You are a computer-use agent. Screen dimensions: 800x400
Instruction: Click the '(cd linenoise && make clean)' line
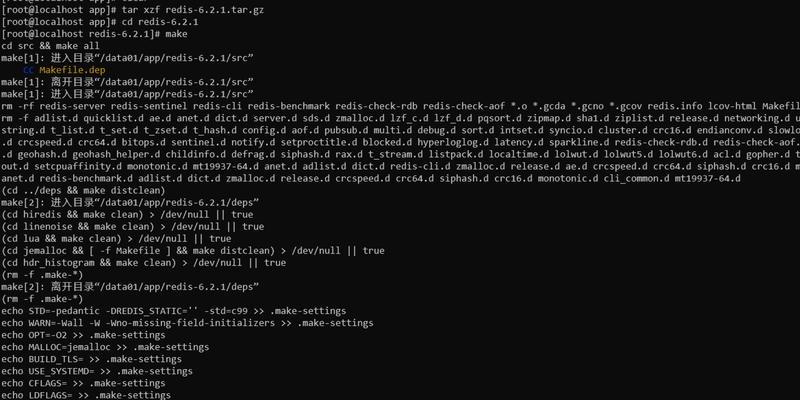click(x=133, y=227)
